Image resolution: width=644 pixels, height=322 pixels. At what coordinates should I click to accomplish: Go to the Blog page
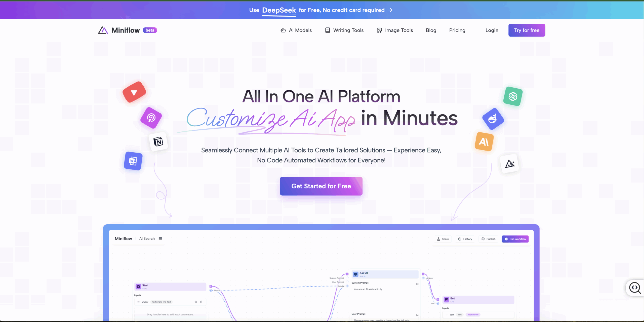pyautogui.click(x=431, y=30)
